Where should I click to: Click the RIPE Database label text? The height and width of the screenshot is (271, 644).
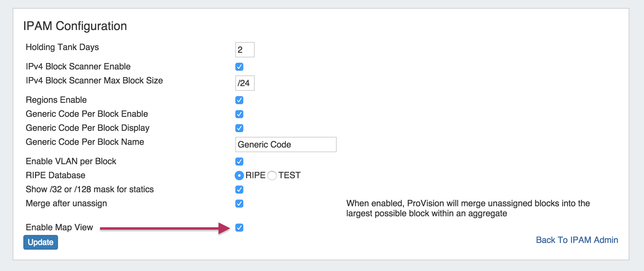coord(55,175)
